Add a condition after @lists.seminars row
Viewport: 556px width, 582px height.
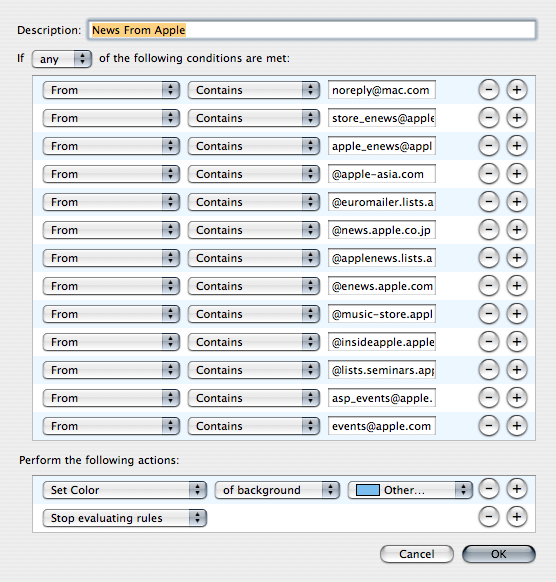(x=517, y=370)
